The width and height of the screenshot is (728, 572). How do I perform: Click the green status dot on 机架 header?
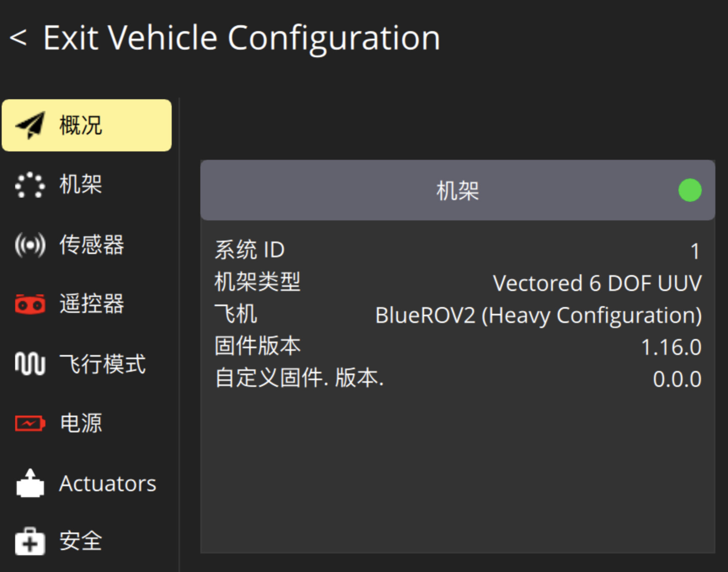click(690, 190)
